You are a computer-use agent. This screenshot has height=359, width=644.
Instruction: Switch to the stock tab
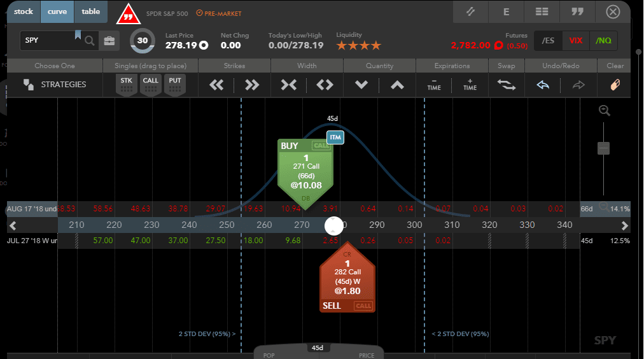point(23,11)
